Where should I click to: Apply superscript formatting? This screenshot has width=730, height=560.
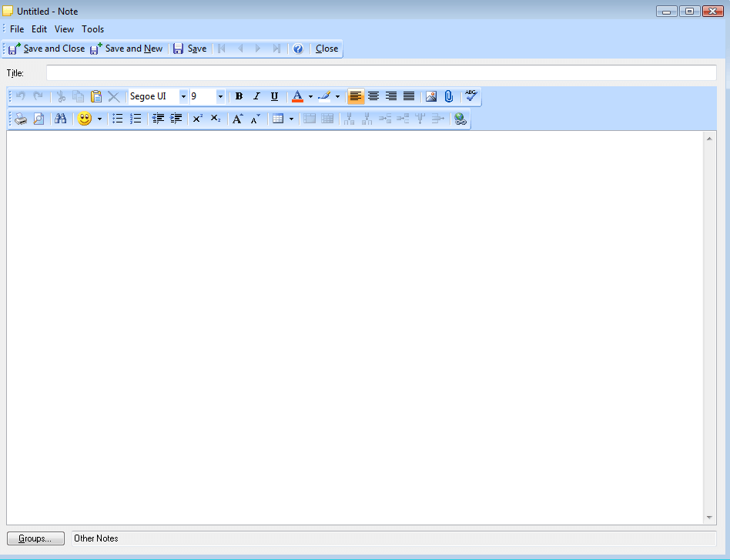coord(197,118)
